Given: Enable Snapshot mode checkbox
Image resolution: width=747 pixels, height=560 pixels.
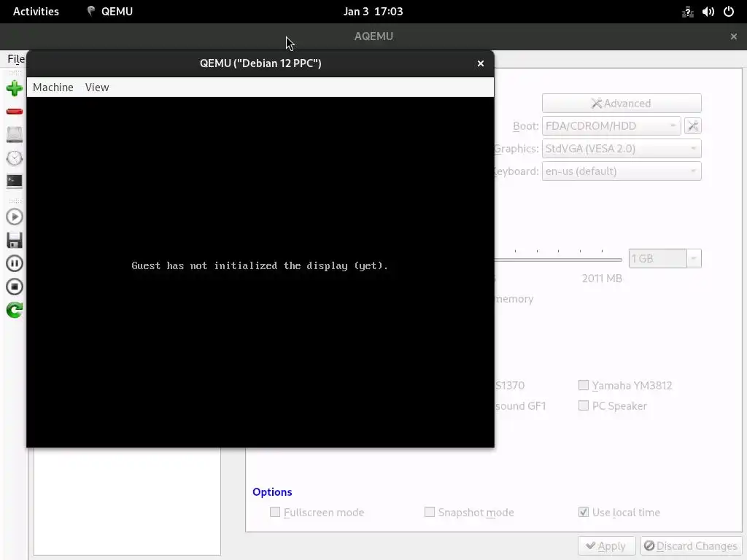Looking at the screenshot, I should tap(429, 512).
